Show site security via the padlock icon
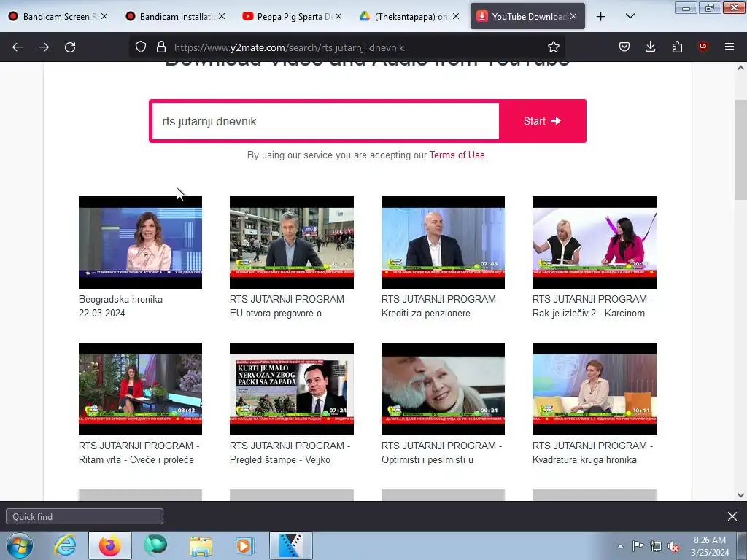This screenshot has height=560, width=747. coord(161,47)
